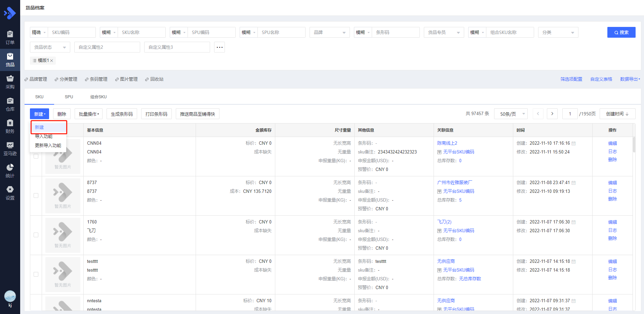Show more filter fields with the ellipsis button
This screenshot has width=644, height=314.
coord(219,47)
